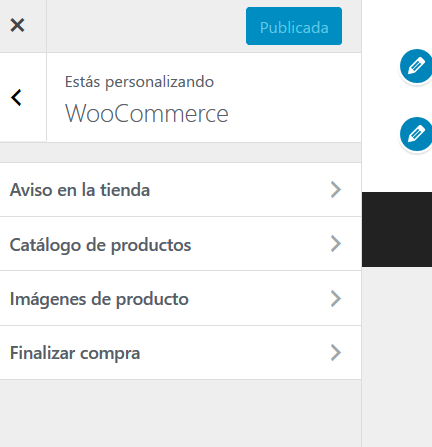432x447 pixels.
Task: Close the customizer with the X icon
Action: click(x=17, y=25)
